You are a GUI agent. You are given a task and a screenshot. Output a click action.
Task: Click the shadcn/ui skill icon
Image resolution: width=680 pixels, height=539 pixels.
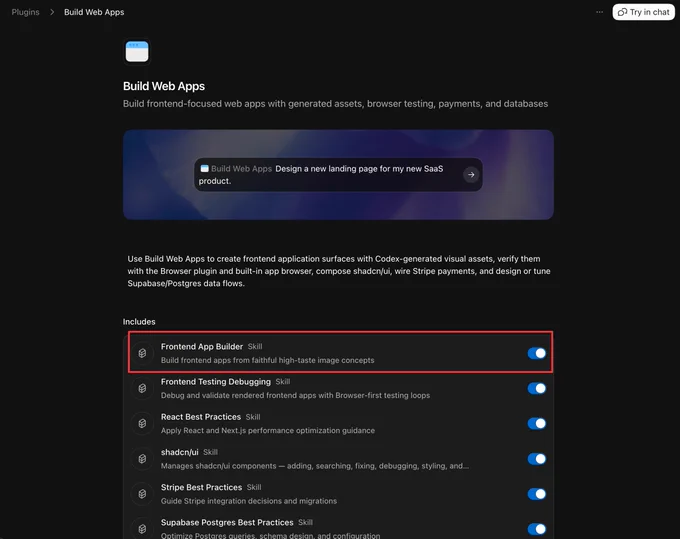[x=142, y=459]
